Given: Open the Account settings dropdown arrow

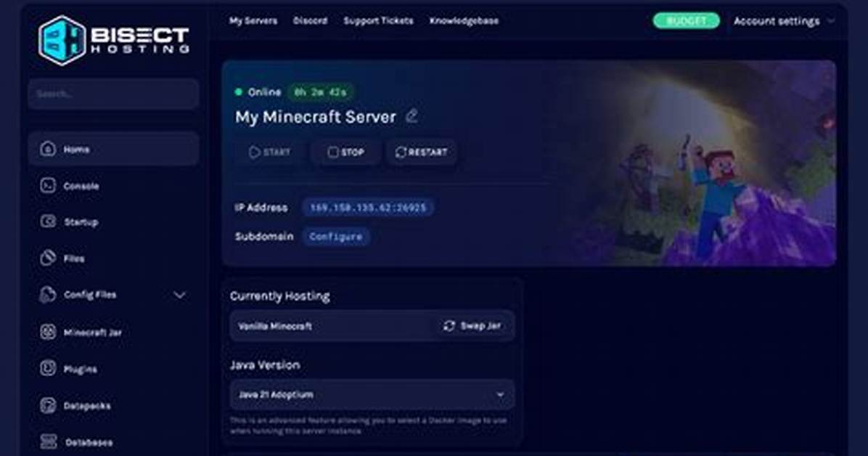Looking at the screenshot, I should (x=830, y=21).
